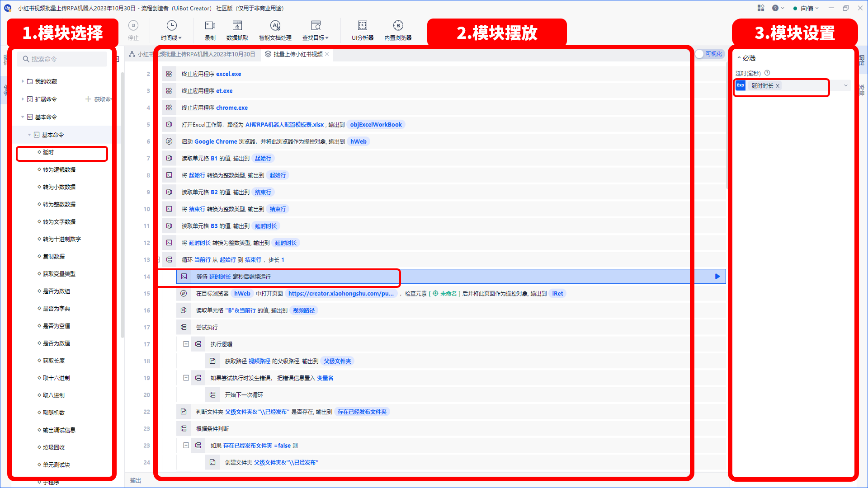Click the Exp mode icon in delay field
The image size is (868, 488).
pyautogui.click(x=741, y=85)
